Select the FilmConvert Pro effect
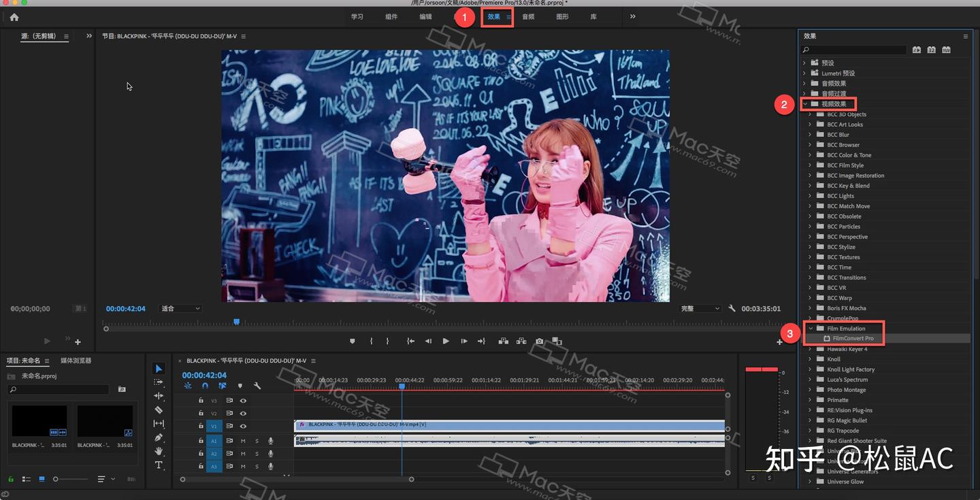This screenshot has width=980, height=500. pos(853,339)
